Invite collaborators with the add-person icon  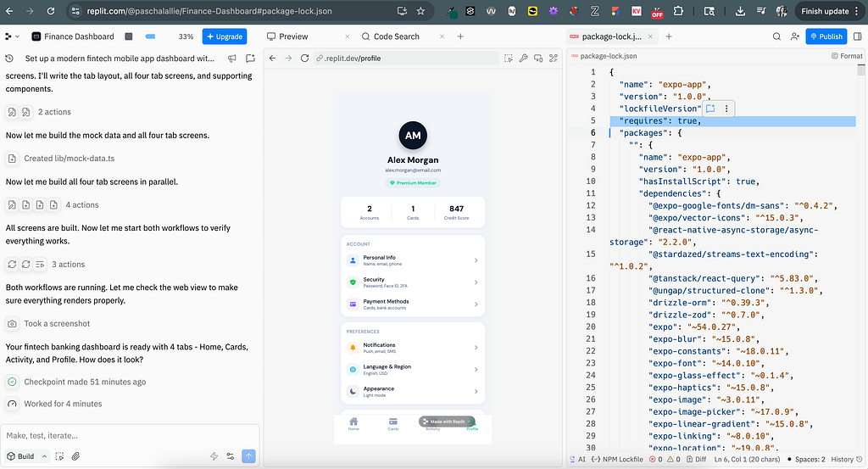tap(795, 36)
